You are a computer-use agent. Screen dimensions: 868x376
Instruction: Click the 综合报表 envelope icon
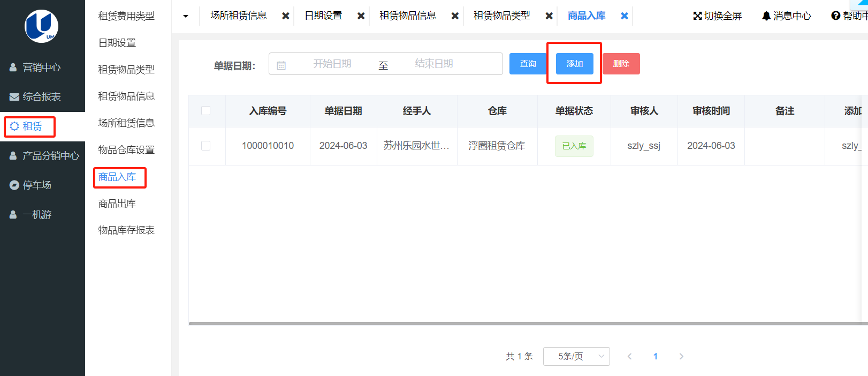coord(14,97)
